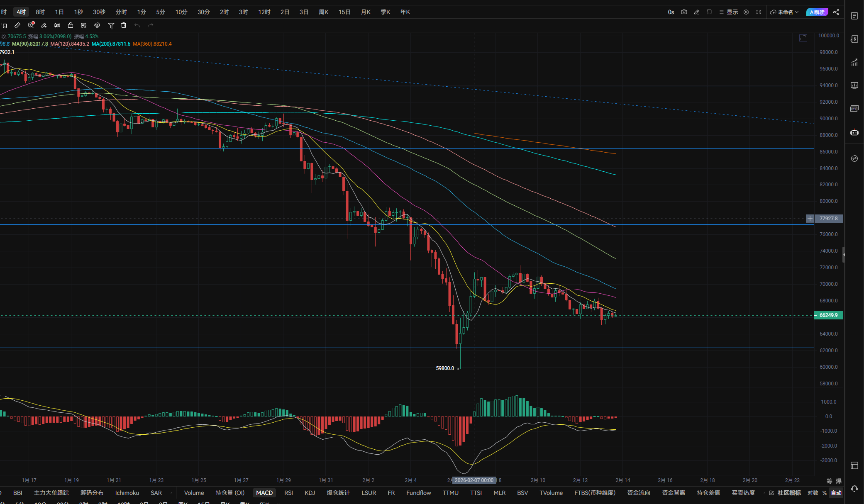Toggle percent (%) price scale mode
This screenshot has width=864, height=504.
[x=825, y=493]
